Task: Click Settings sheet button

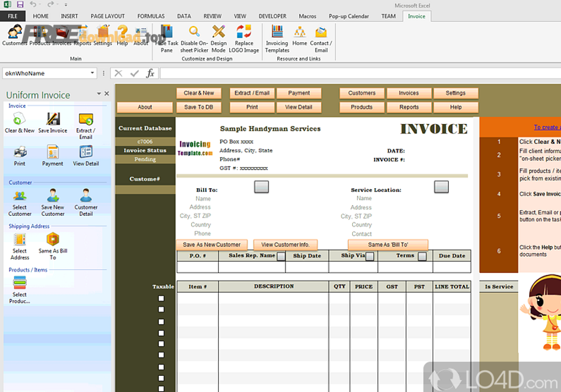Action: (x=456, y=93)
